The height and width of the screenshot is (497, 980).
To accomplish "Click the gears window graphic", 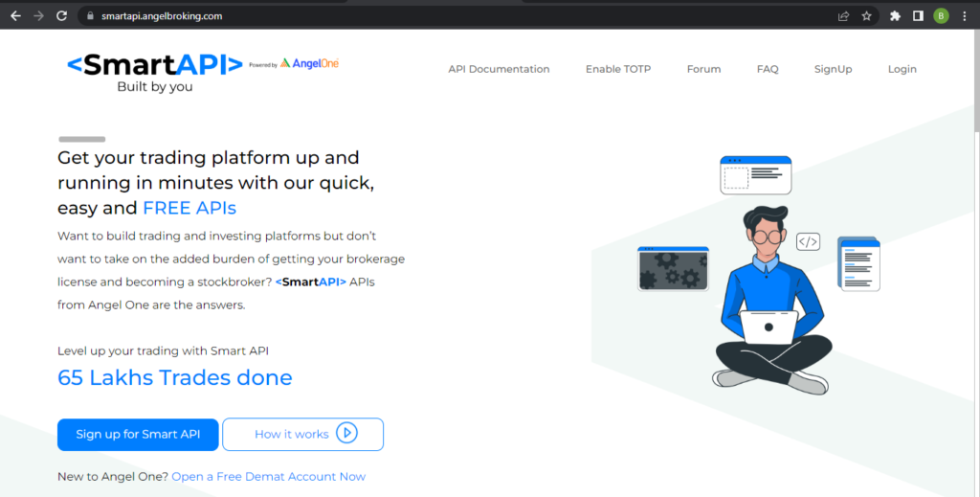I will click(x=673, y=269).
